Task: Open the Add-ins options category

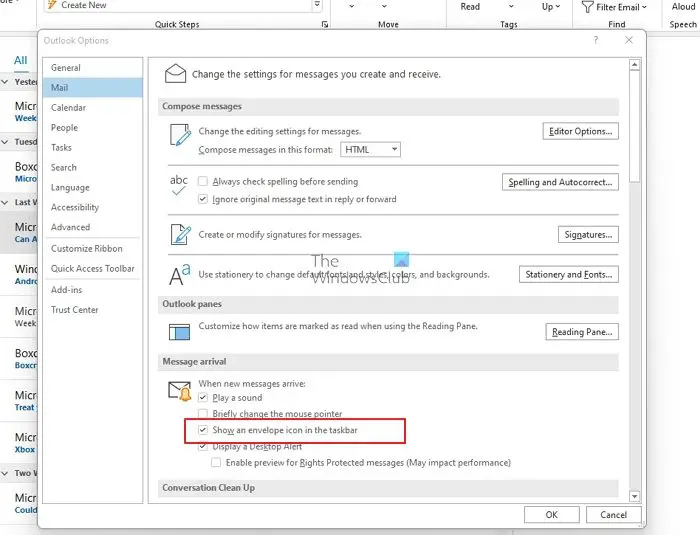Action: 93,290
